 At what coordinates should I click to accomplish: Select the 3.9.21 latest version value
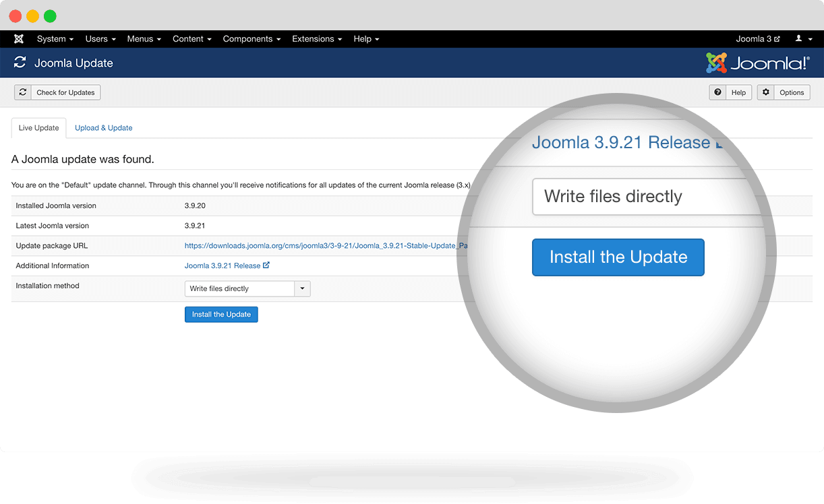195,226
